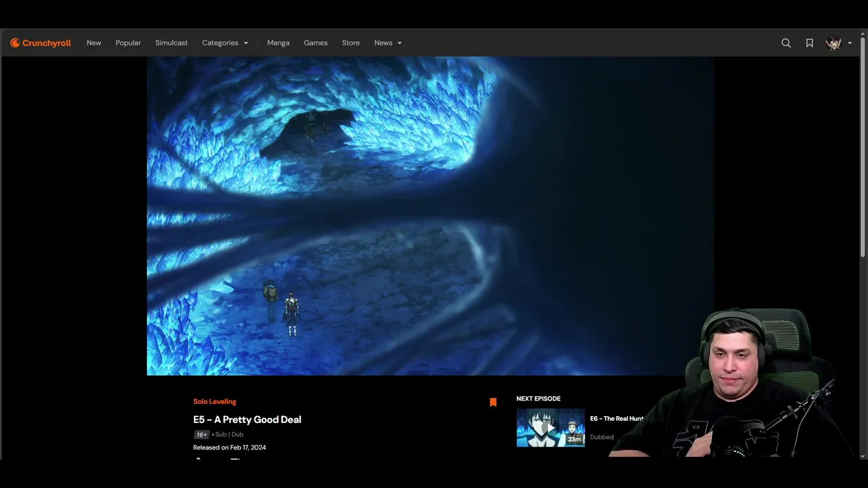This screenshot has height=488, width=868.
Task: Go to Popular in navigation
Action: 128,43
